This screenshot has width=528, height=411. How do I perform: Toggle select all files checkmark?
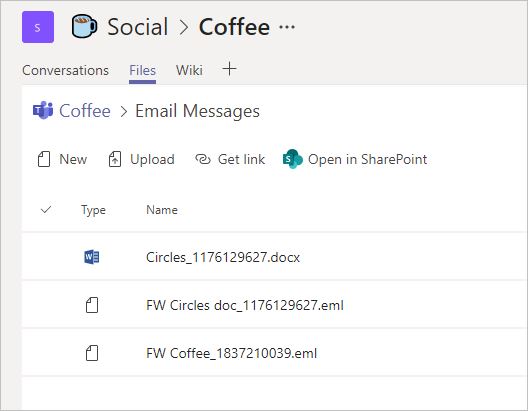[x=46, y=209]
